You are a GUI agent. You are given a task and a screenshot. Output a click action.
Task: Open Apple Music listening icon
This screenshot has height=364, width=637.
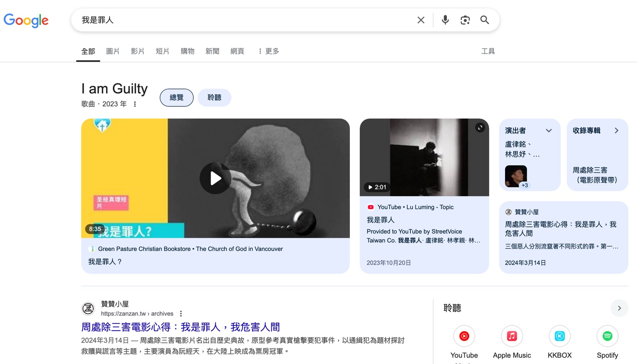coord(512,336)
